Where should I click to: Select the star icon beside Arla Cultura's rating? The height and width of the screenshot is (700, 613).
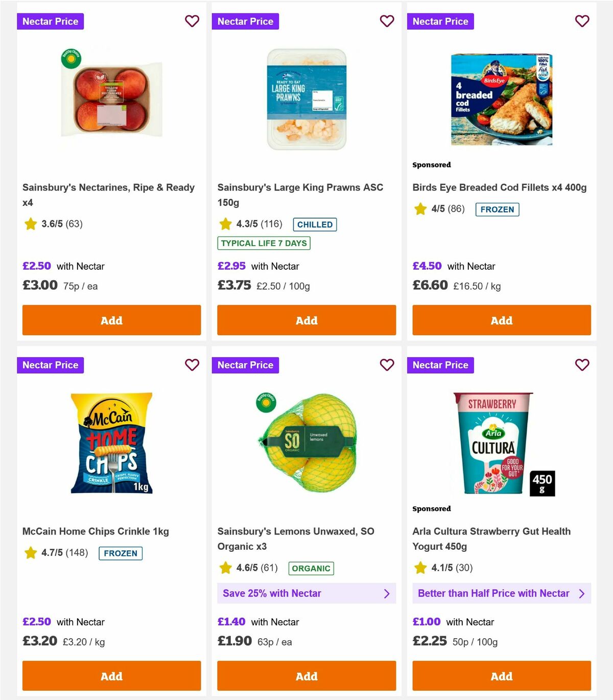tap(420, 567)
